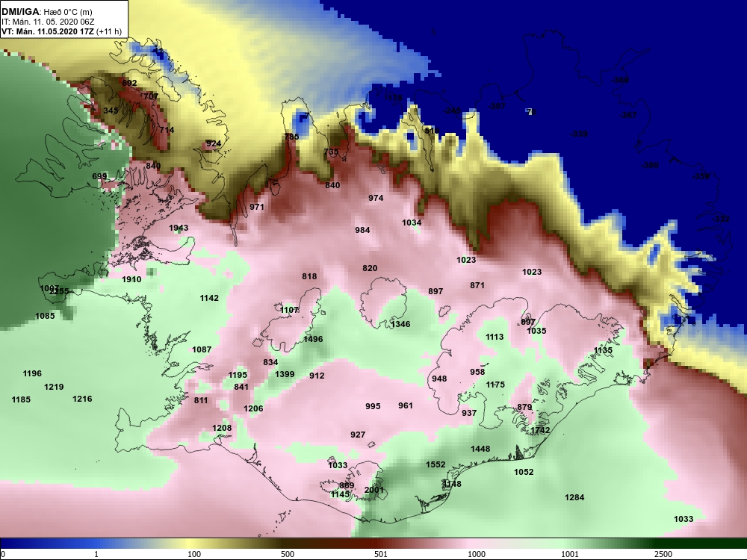
Task: Click the map value '871'
Action: pos(477,285)
